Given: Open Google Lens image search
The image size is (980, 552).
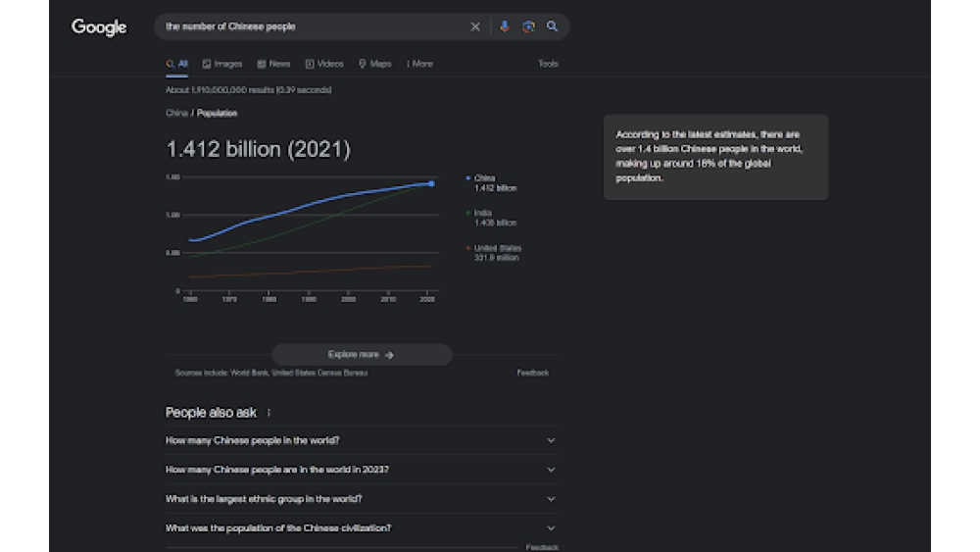Looking at the screenshot, I should (528, 27).
